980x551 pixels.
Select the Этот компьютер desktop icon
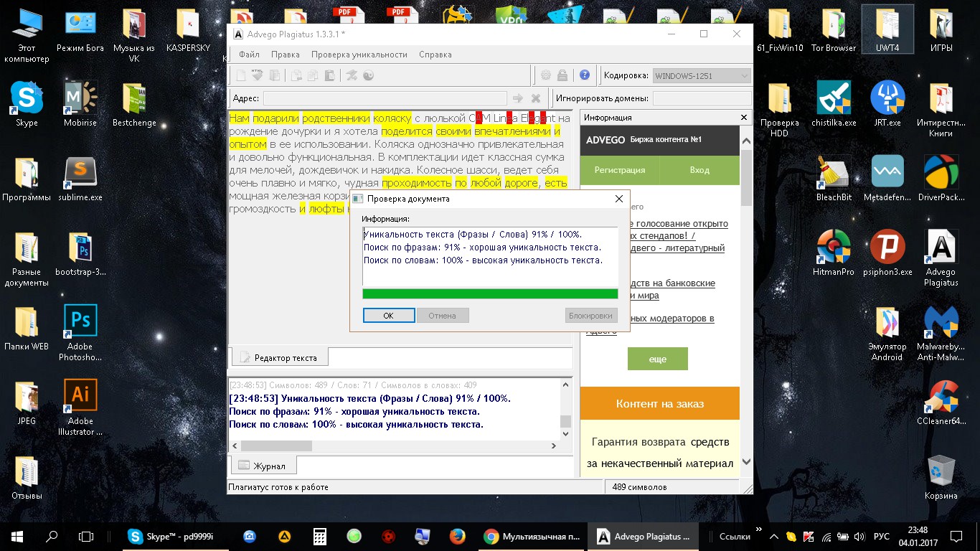click(x=27, y=35)
